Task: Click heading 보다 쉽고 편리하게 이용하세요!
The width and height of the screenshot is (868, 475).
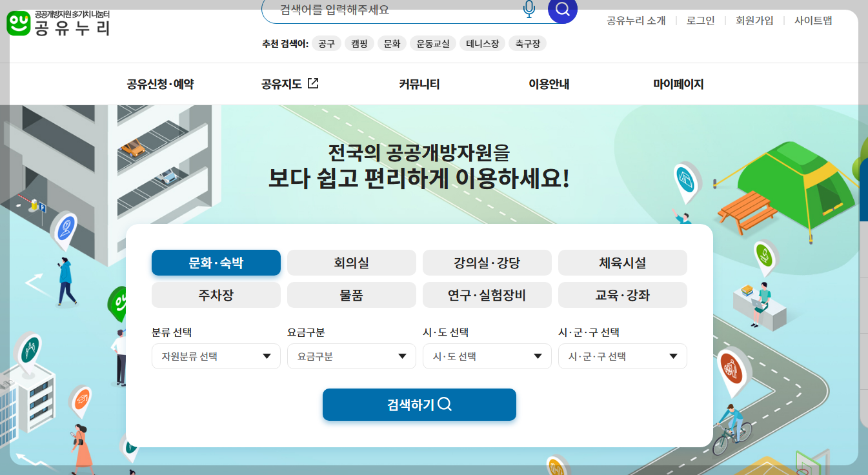Action: coord(419,179)
